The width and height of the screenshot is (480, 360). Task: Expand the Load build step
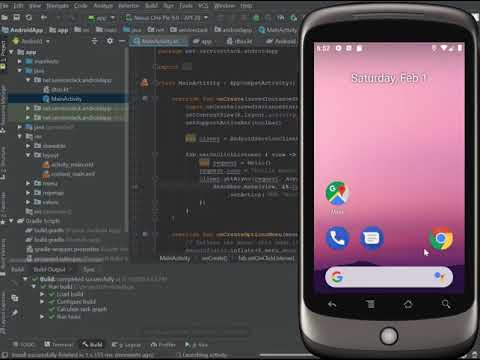[x=42, y=294]
